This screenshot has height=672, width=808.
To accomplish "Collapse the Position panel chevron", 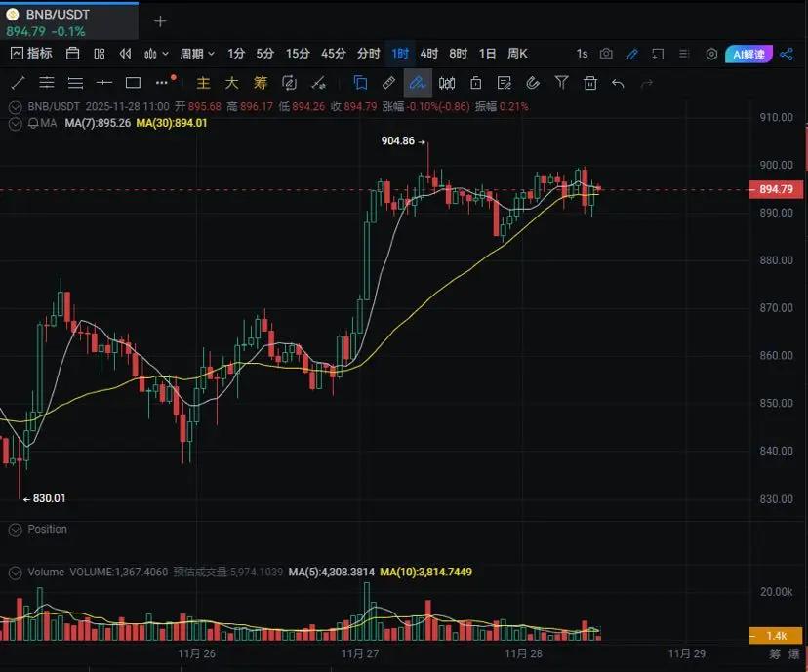I will click(x=15, y=530).
